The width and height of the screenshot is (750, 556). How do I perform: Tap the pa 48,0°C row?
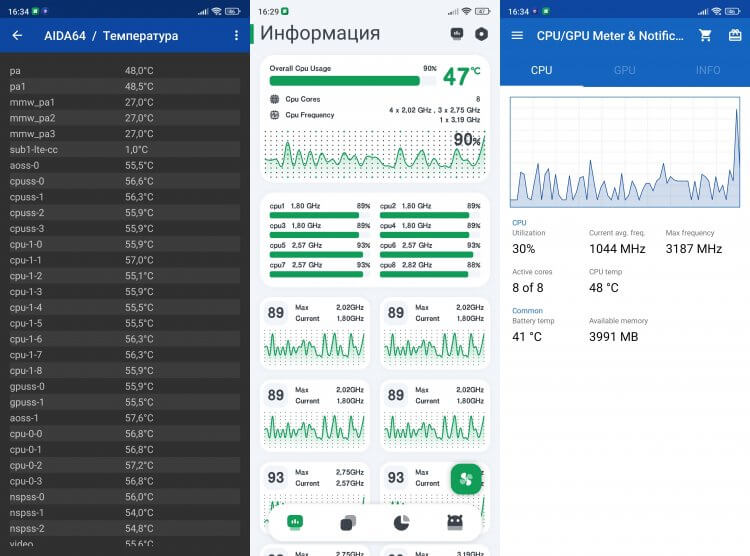[x=124, y=71]
